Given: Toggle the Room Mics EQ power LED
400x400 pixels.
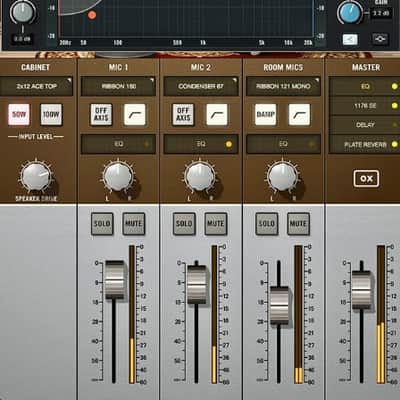Looking at the screenshot, I should (311, 144).
